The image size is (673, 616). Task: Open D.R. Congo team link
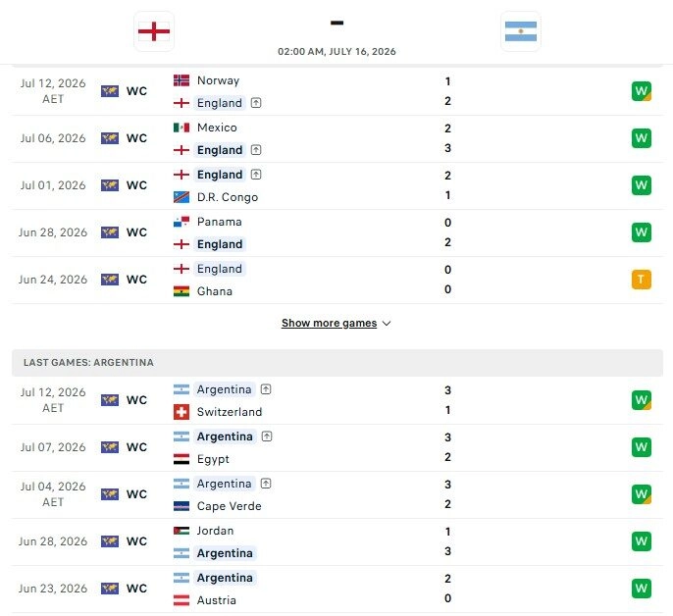tap(228, 197)
